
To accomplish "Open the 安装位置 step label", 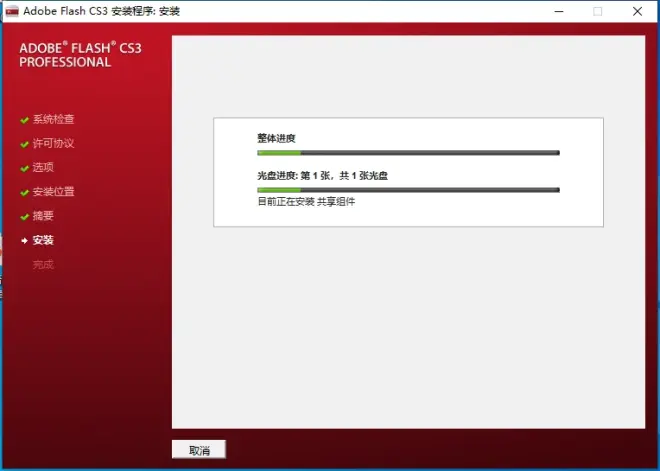I will pos(53,192).
